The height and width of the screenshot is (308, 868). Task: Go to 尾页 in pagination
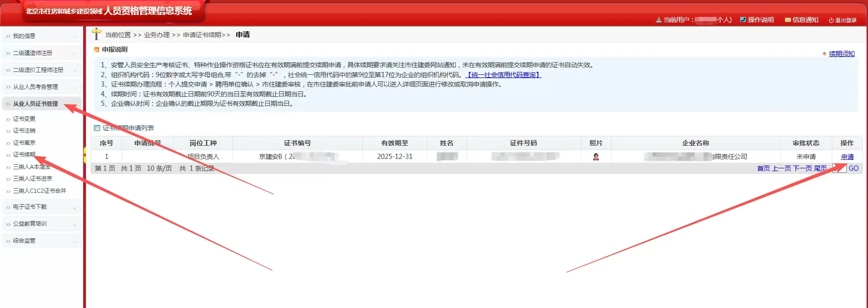pos(820,168)
